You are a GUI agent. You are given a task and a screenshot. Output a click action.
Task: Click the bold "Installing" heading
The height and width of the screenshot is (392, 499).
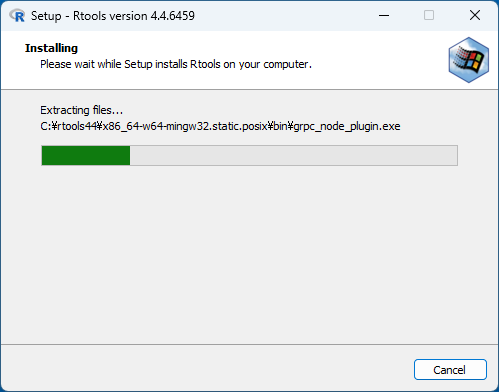click(x=51, y=48)
